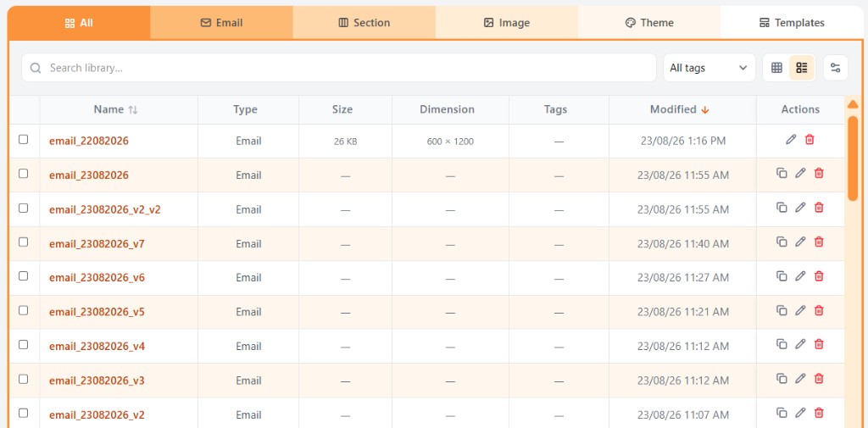Open the Theme tab
Viewport: 868px width, 428px height.
(649, 23)
